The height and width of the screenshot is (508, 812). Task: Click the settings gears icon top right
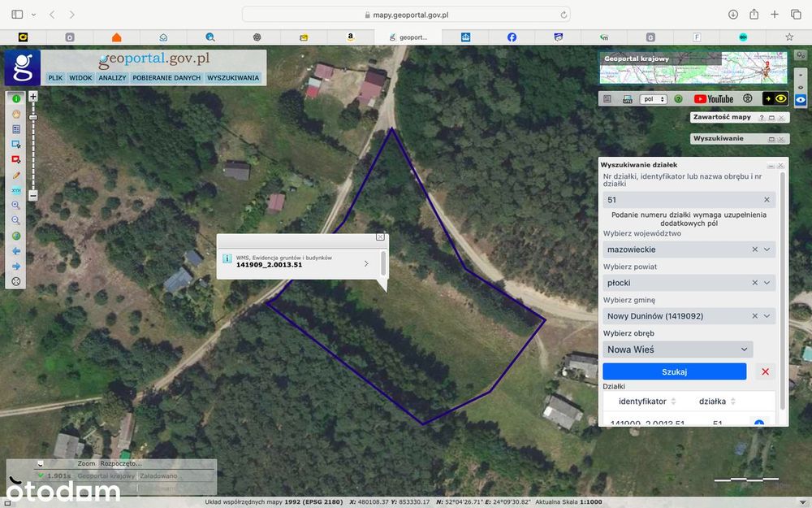point(801,55)
